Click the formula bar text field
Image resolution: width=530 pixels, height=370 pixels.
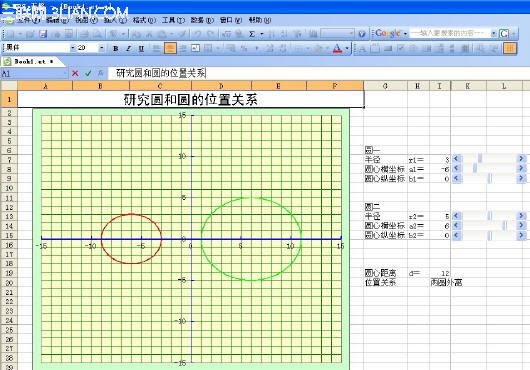point(318,73)
